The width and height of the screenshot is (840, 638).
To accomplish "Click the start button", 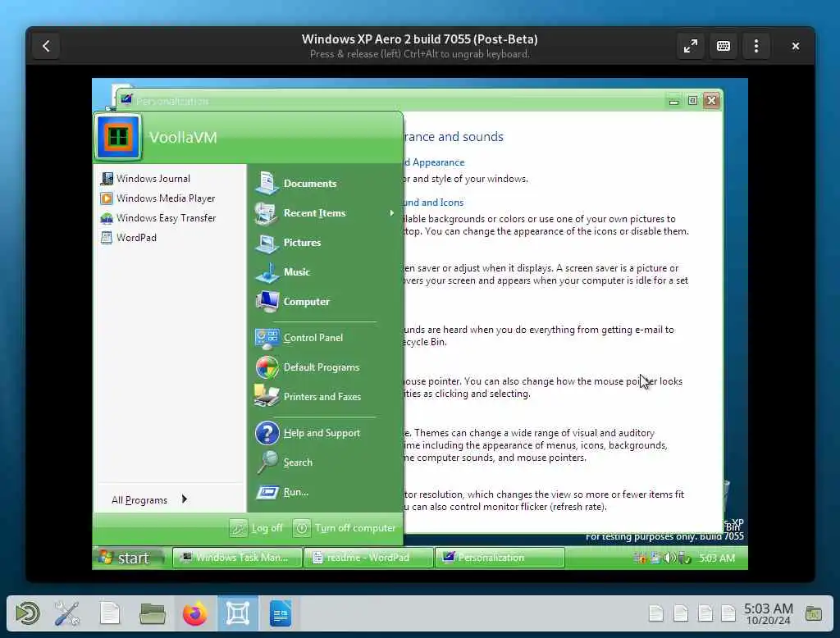I will click(x=127, y=558).
